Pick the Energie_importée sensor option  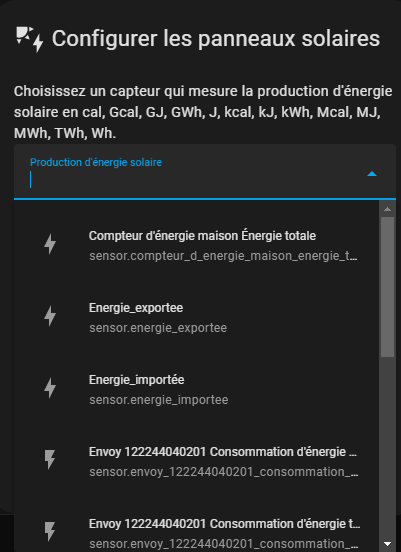(197, 389)
